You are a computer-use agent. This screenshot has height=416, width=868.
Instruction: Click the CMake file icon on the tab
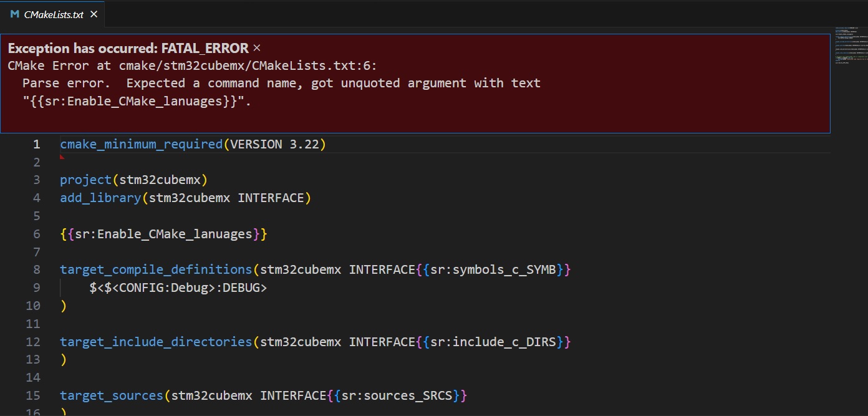point(13,14)
